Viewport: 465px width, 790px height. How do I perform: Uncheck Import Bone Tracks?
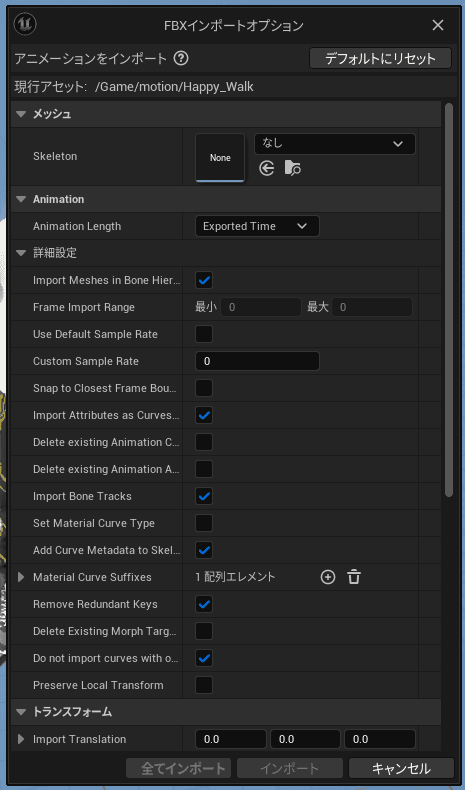204,496
